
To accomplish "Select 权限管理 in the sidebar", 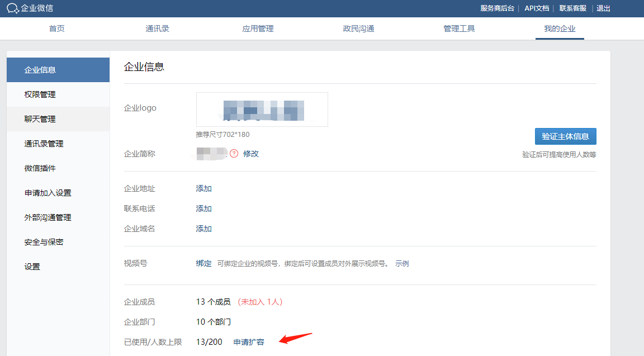I will pyautogui.click(x=40, y=94).
